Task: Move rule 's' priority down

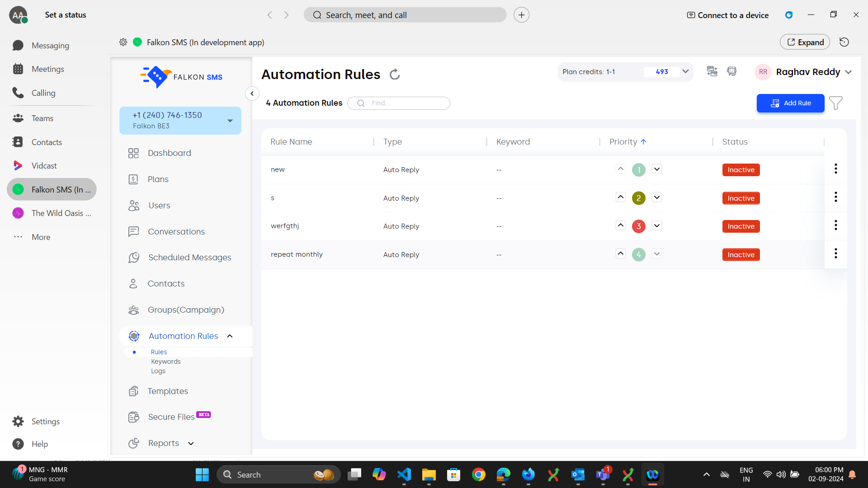Action: (x=657, y=197)
